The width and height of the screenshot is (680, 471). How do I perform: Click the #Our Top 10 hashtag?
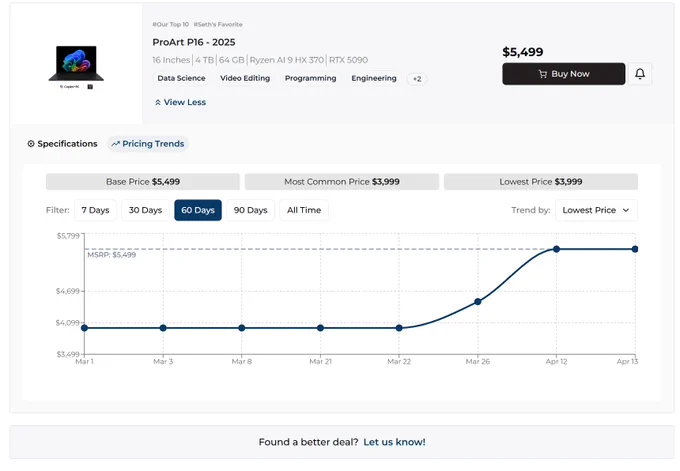(x=170, y=25)
